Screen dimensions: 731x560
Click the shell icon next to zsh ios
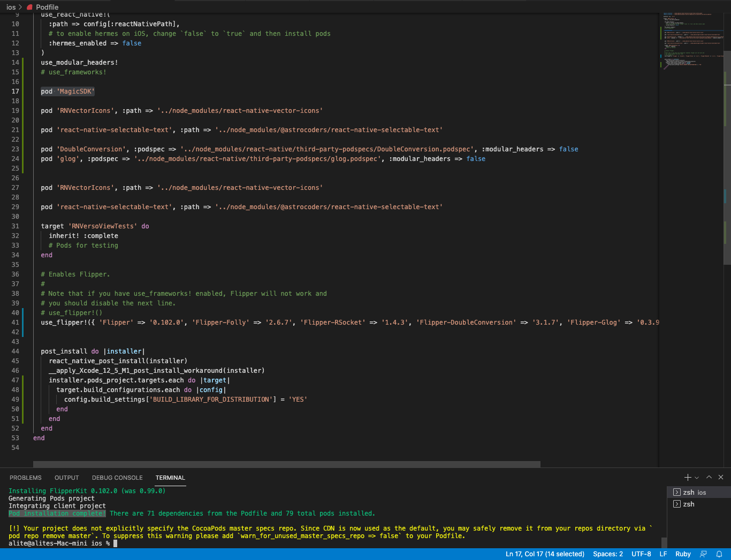pos(677,492)
